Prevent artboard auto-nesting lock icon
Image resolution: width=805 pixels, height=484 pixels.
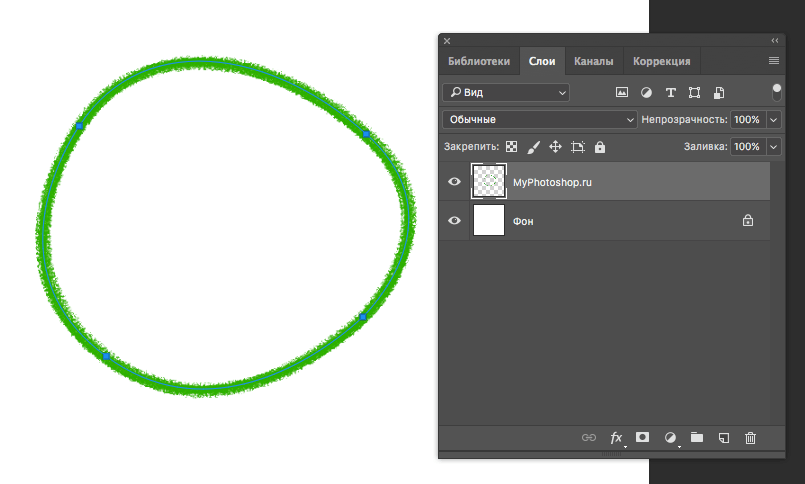[578, 147]
